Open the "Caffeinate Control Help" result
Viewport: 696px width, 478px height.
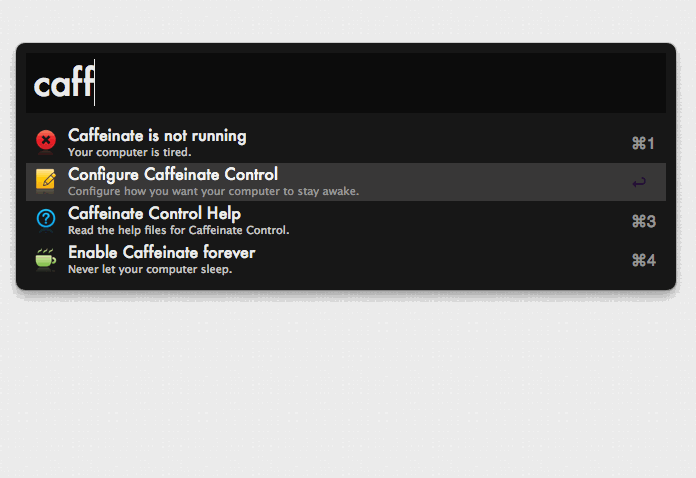pyautogui.click(x=154, y=213)
